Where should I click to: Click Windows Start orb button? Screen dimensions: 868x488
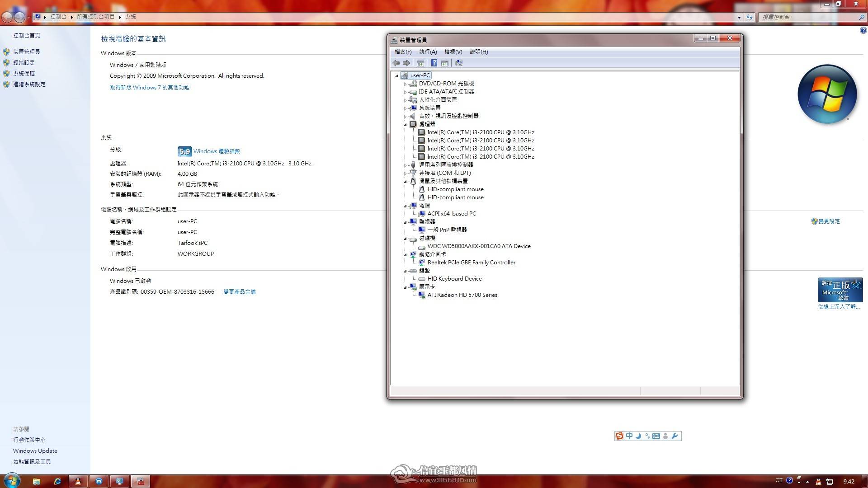coord(12,481)
